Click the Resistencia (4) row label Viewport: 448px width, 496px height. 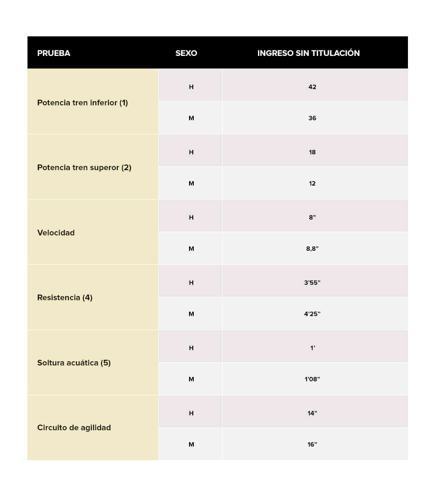[65, 297]
